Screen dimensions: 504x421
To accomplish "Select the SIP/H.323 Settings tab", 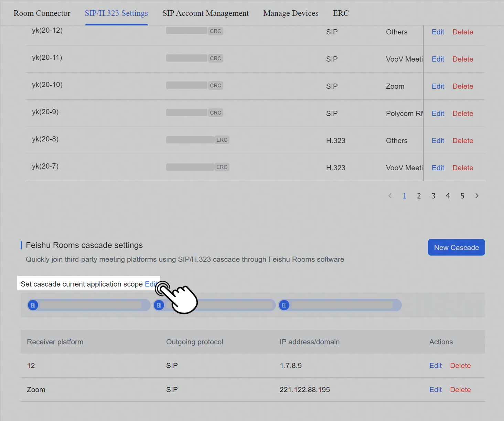I will pos(116,13).
